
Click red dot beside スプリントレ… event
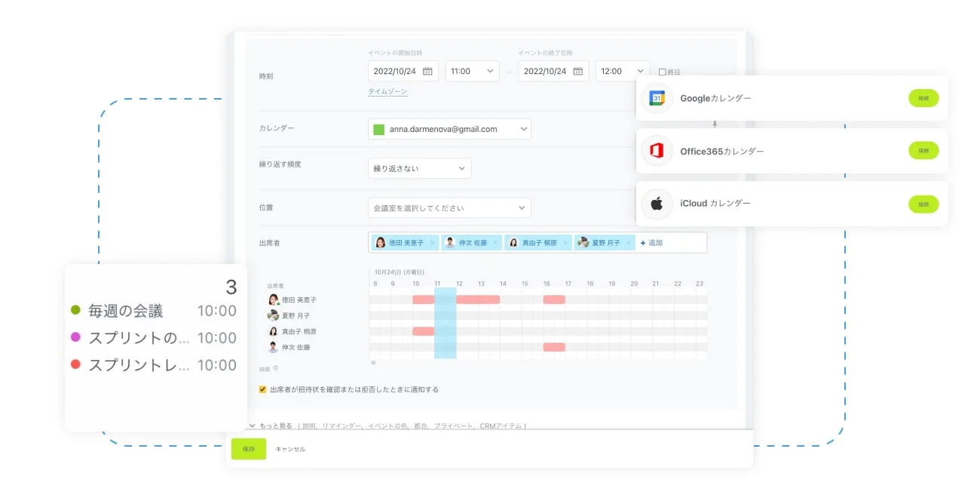point(75,364)
